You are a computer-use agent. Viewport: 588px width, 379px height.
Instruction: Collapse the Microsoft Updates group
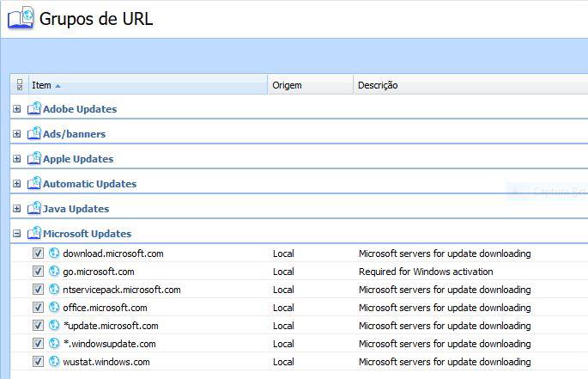[x=16, y=234]
